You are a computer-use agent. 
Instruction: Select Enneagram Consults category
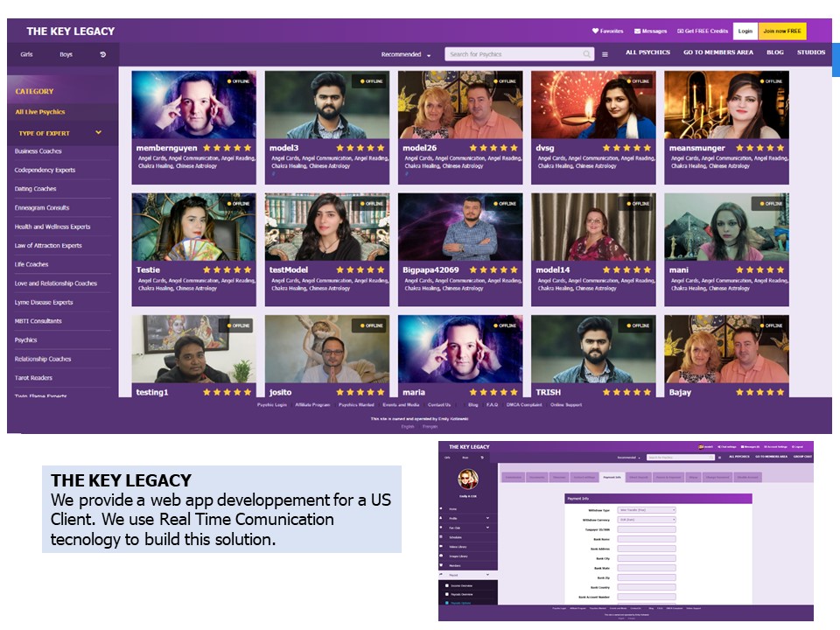pos(42,208)
